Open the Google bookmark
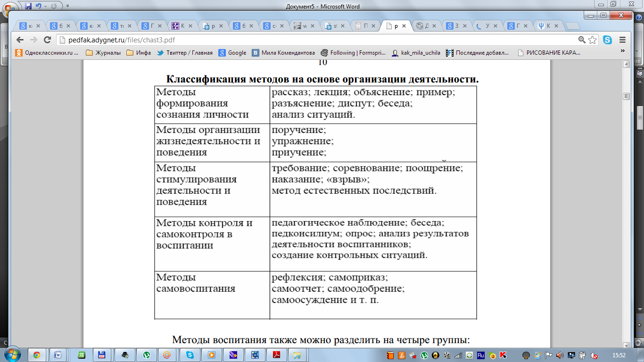 [x=232, y=53]
